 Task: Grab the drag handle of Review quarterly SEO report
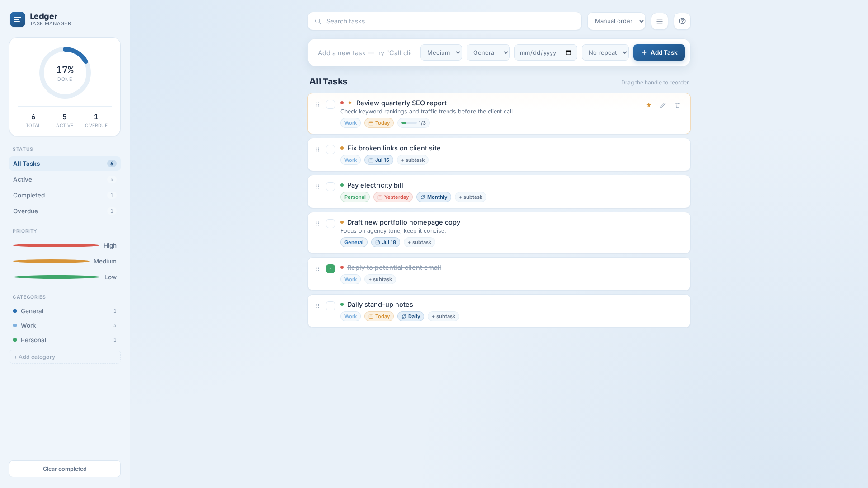(317, 104)
